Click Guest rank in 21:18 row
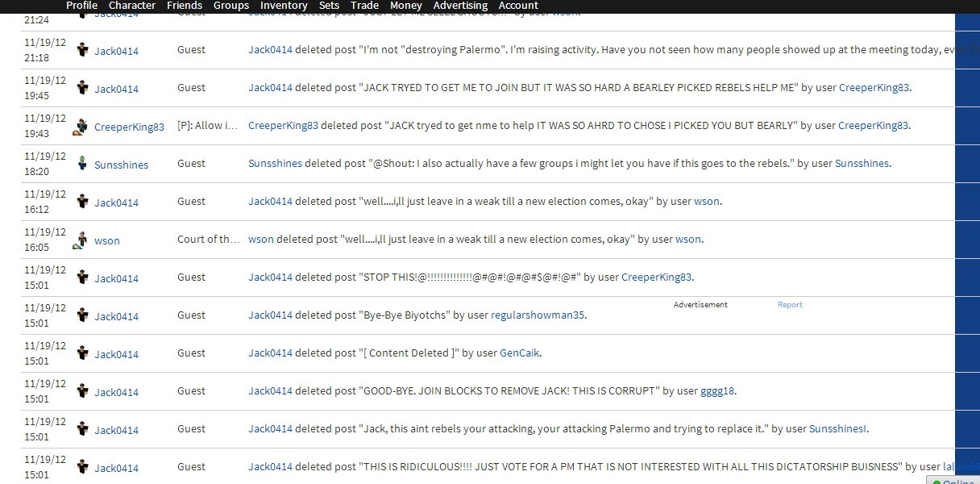980x484 pixels. click(191, 49)
